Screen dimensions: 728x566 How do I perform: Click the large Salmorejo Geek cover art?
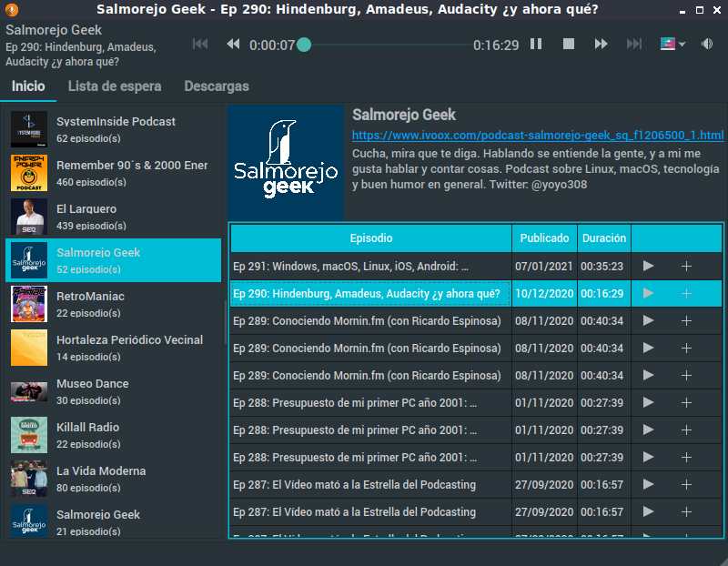point(286,163)
